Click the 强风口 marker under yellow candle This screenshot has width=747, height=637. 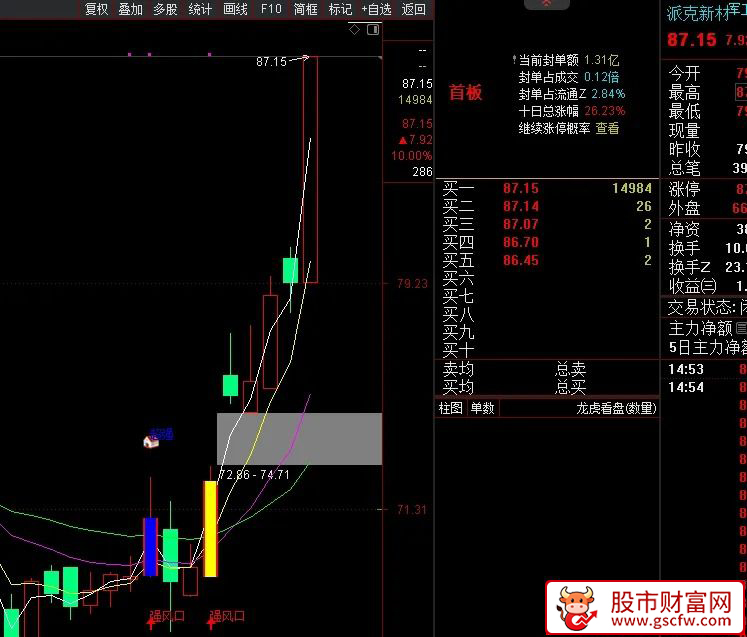click(227, 617)
